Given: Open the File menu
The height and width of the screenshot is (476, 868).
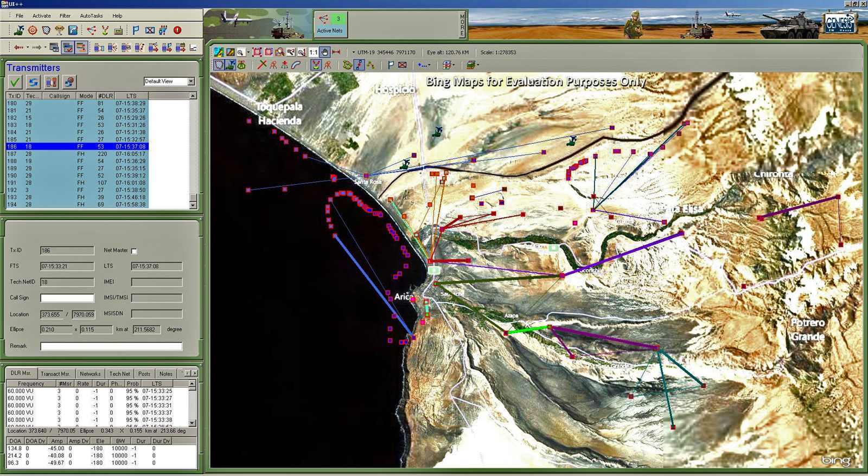Looking at the screenshot, I should (20, 16).
